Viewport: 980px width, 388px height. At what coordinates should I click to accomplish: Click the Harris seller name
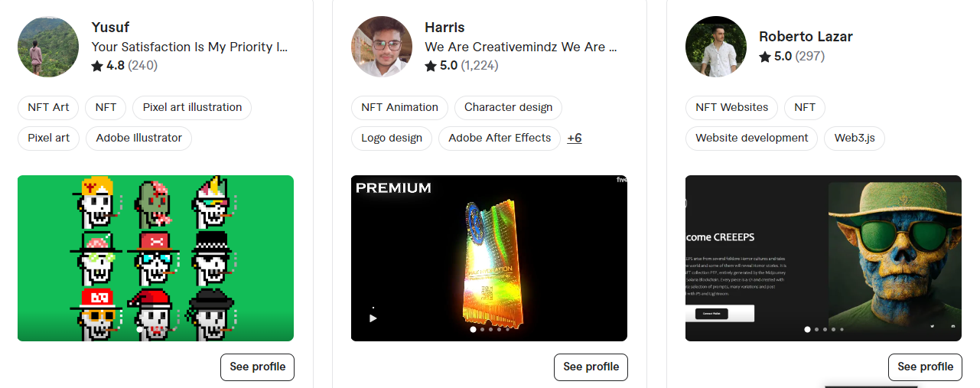point(444,28)
